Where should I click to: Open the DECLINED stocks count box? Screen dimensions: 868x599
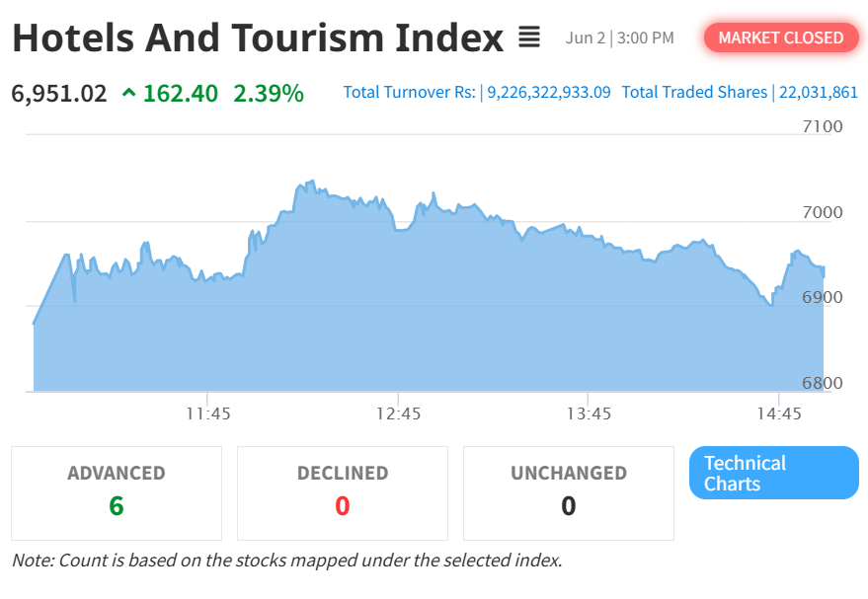(343, 493)
